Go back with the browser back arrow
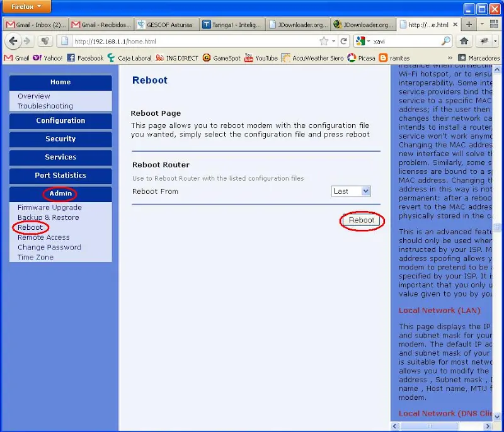This screenshot has height=432, width=504. click(x=13, y=41)
